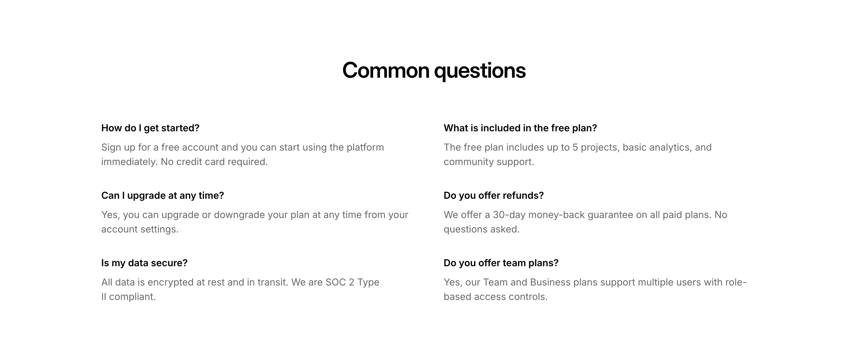Click the "encrypted at rest and in transit" text
868x362 pixels.
[218, 282]
